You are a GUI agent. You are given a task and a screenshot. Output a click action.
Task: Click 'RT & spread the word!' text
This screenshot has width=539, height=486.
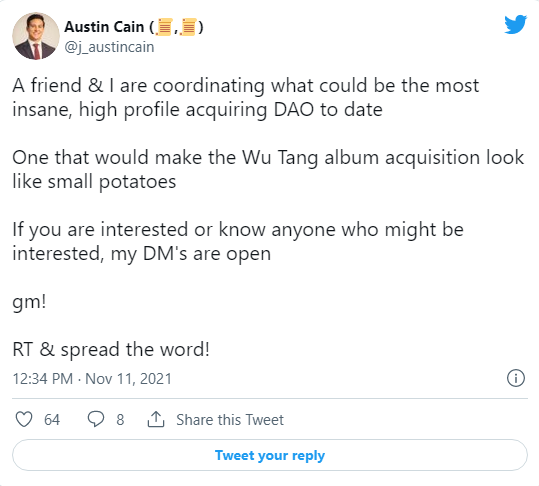[111, 349]
